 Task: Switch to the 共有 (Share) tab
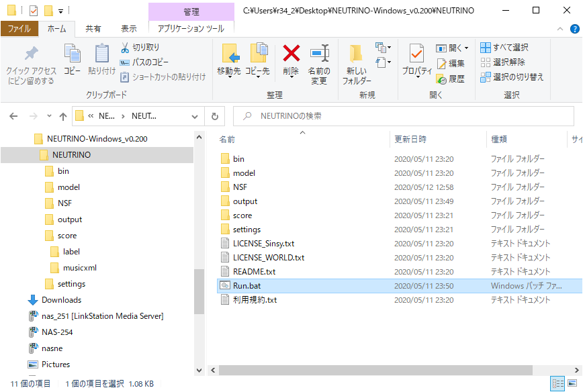coord(93,29)
